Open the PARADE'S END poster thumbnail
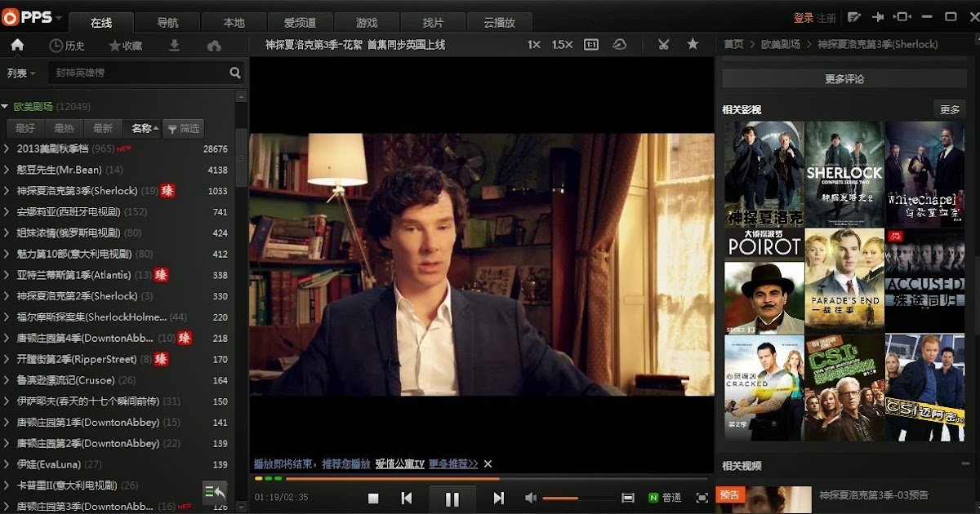Screen dimensions: 980x514 (844, 281)
